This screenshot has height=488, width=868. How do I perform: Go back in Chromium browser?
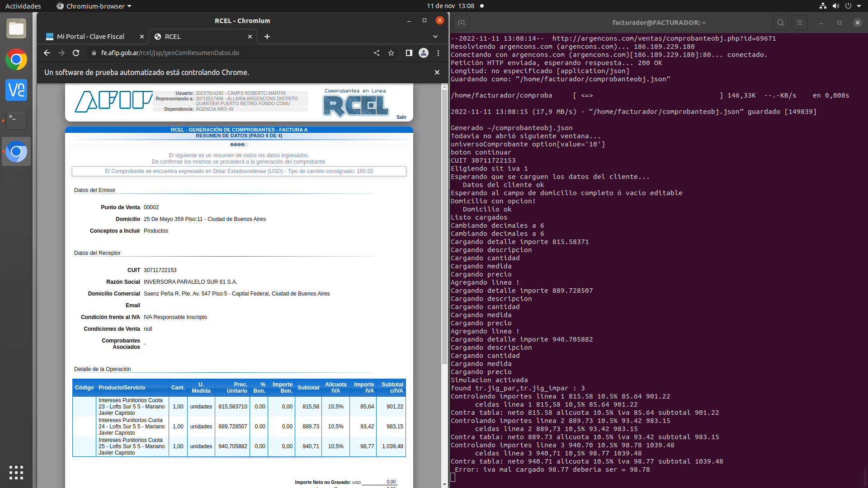pyautogui.click(x=47, y=53)
